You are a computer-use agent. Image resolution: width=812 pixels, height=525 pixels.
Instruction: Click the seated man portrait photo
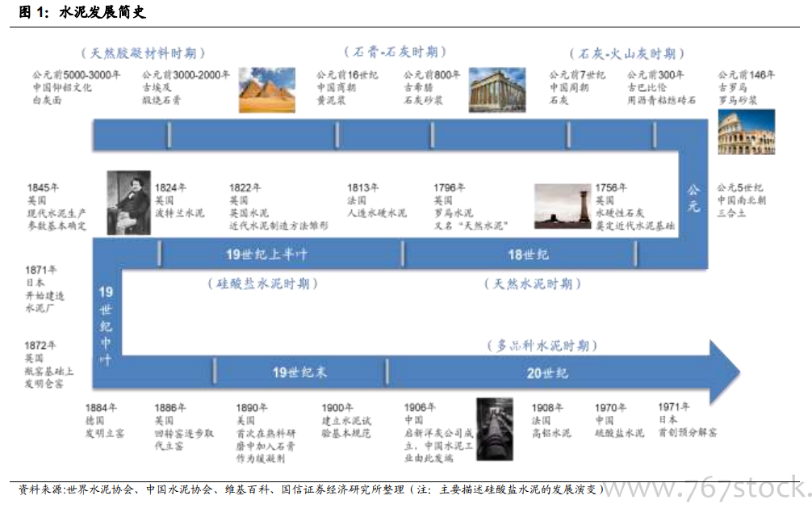128,203
